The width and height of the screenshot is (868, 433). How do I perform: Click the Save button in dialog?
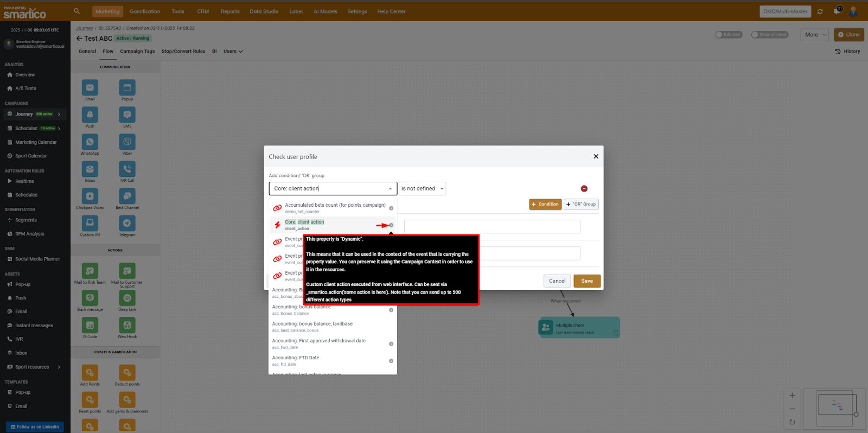point(587,281)
